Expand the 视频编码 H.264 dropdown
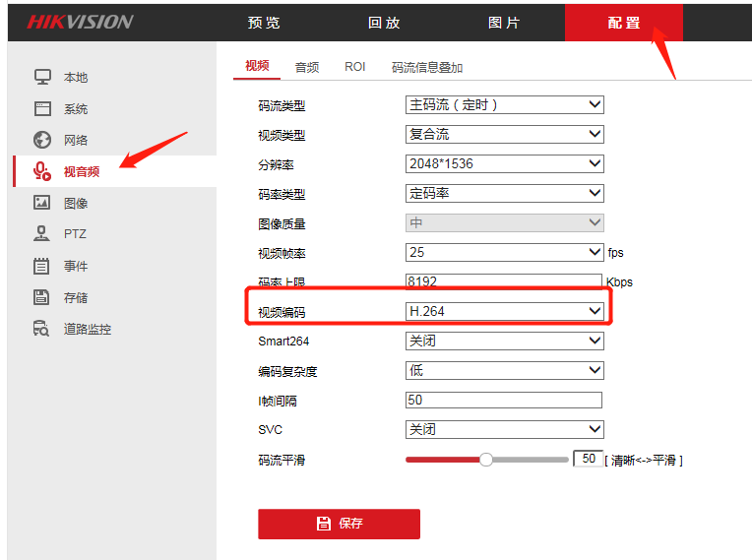 pos(504,311)
